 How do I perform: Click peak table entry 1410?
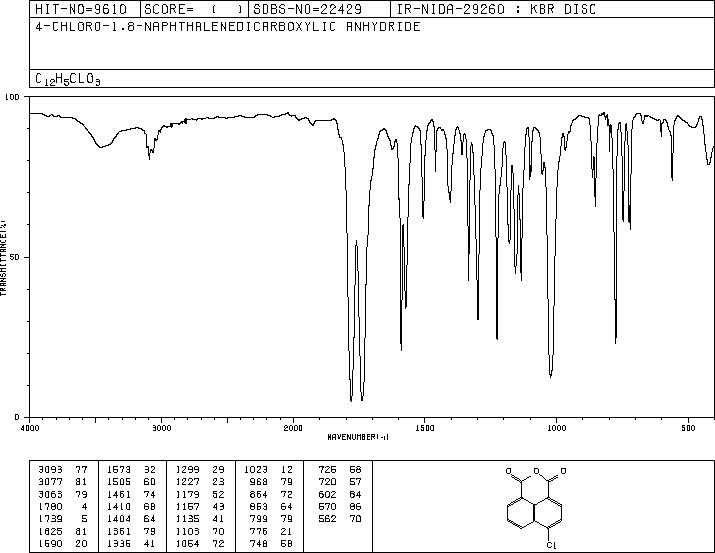pos(119,506)
